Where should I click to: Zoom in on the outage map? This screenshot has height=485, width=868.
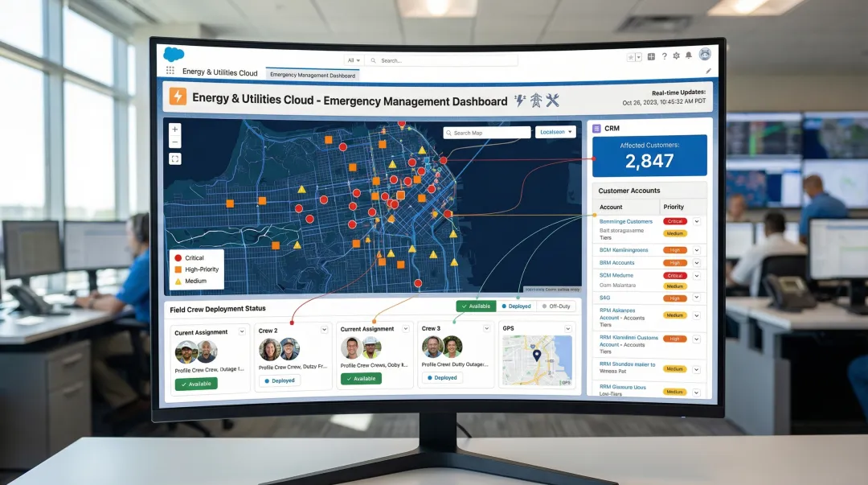175,129
